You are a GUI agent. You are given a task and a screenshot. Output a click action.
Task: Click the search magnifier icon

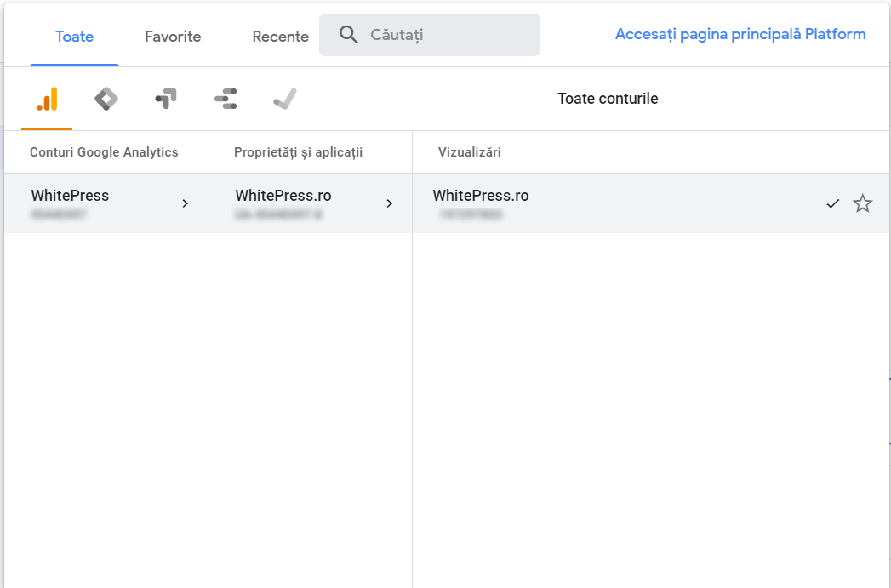(348, 35)
